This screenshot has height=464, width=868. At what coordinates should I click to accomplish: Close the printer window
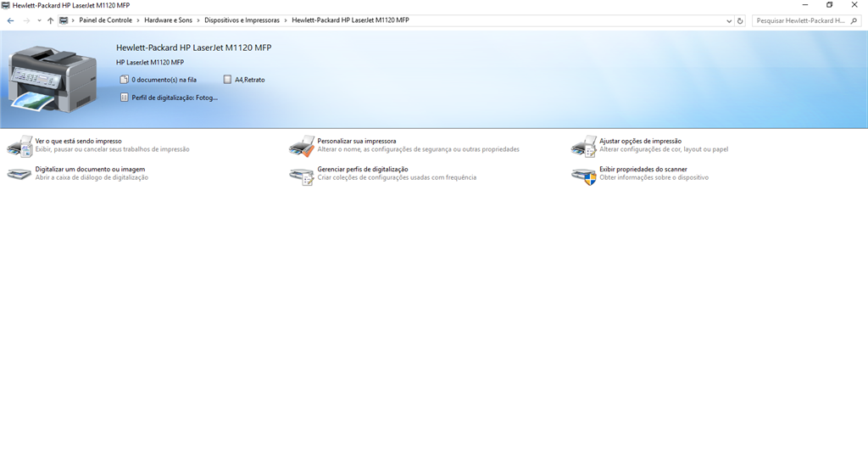(x=854, y=5)
